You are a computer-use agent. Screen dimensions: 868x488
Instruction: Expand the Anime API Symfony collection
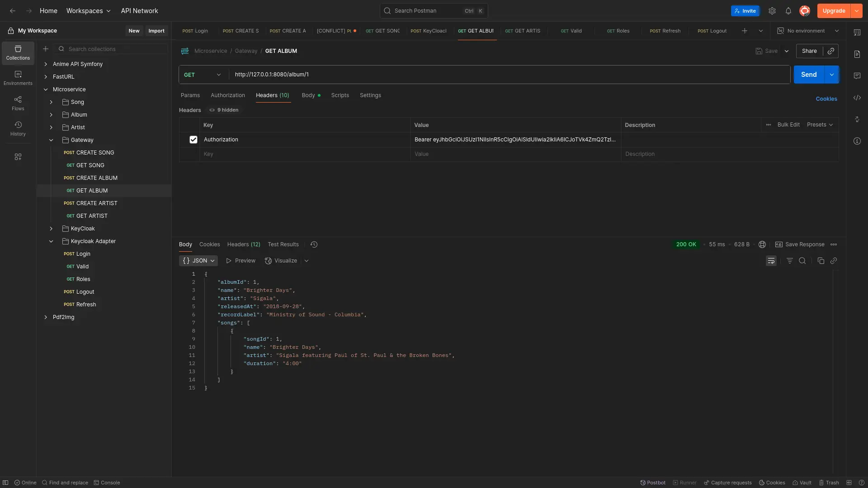click(46, 64)
